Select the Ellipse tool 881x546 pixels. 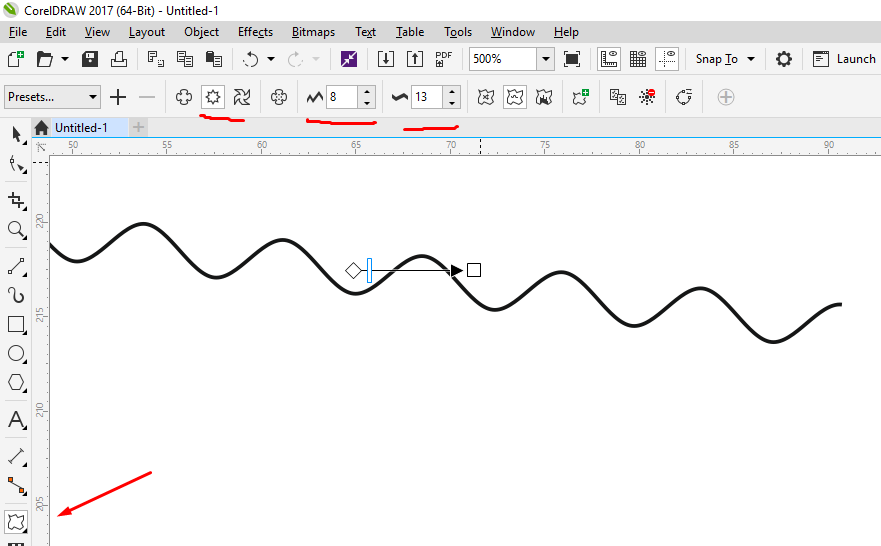coord(16,353)
